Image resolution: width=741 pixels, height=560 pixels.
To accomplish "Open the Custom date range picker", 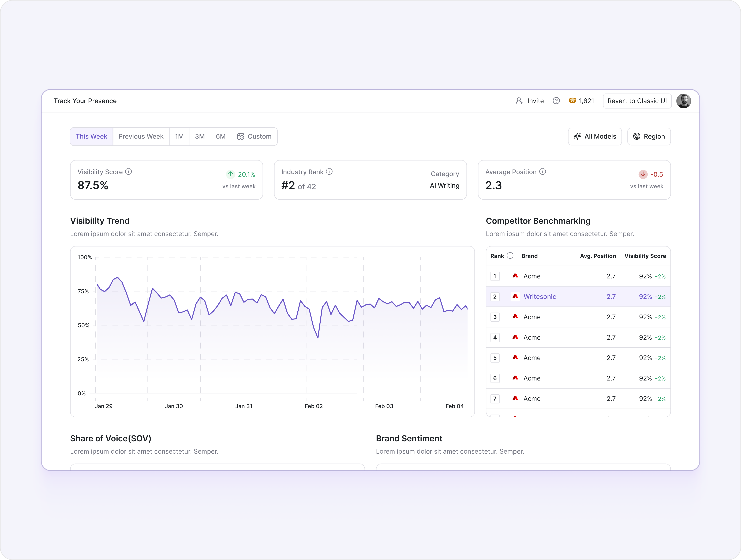I will 254,136.
